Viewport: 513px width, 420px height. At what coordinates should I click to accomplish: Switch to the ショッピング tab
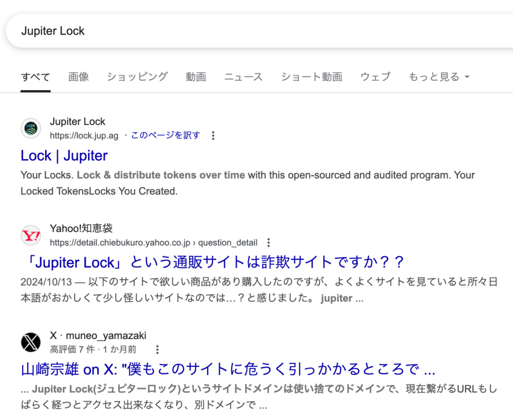(x=137, y=77)
